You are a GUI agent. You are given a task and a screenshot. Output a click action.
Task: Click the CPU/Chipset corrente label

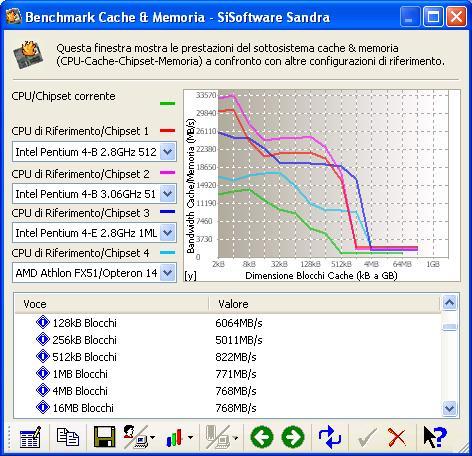click(x=63, y=96)
